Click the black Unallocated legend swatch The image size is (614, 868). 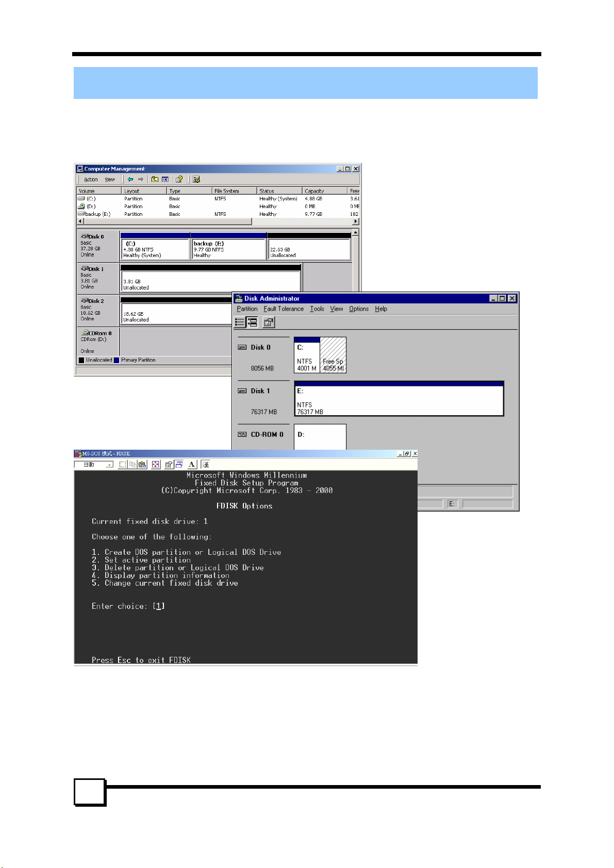pos(81,360)
